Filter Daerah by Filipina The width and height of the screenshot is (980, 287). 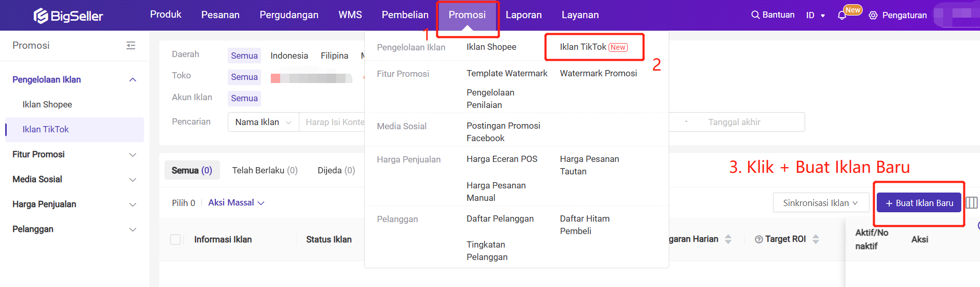tap(334, 56)
